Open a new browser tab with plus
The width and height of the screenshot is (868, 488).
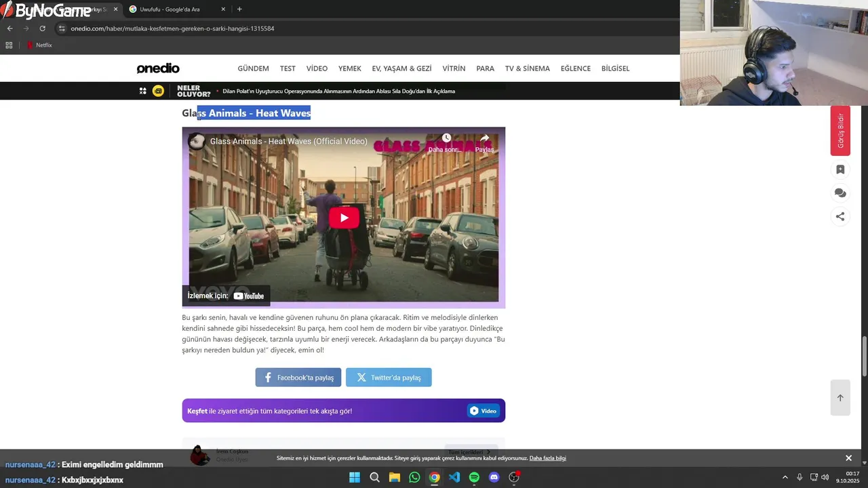(x=239, y=9)
